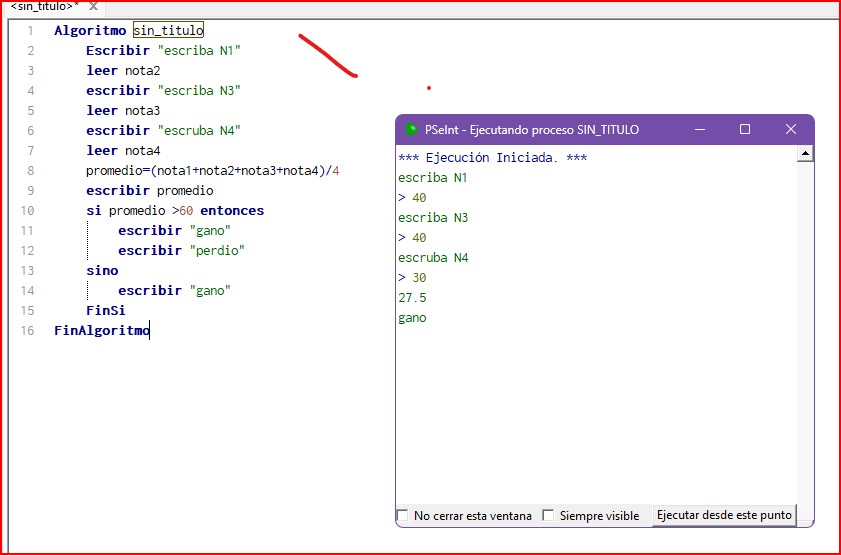The height and width of the screenshot is (555, 841).
Task: Place cursor on boxed algorithm name sin_titulo
Action: (168, 31)
